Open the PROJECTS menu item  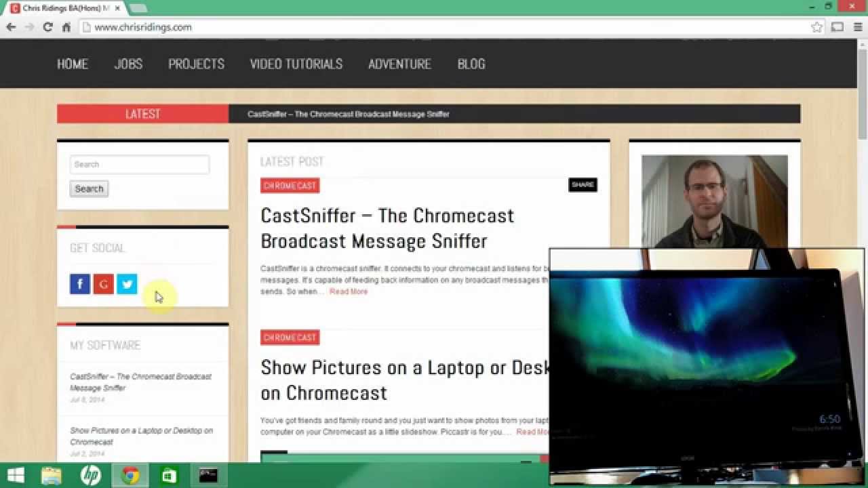196,64
